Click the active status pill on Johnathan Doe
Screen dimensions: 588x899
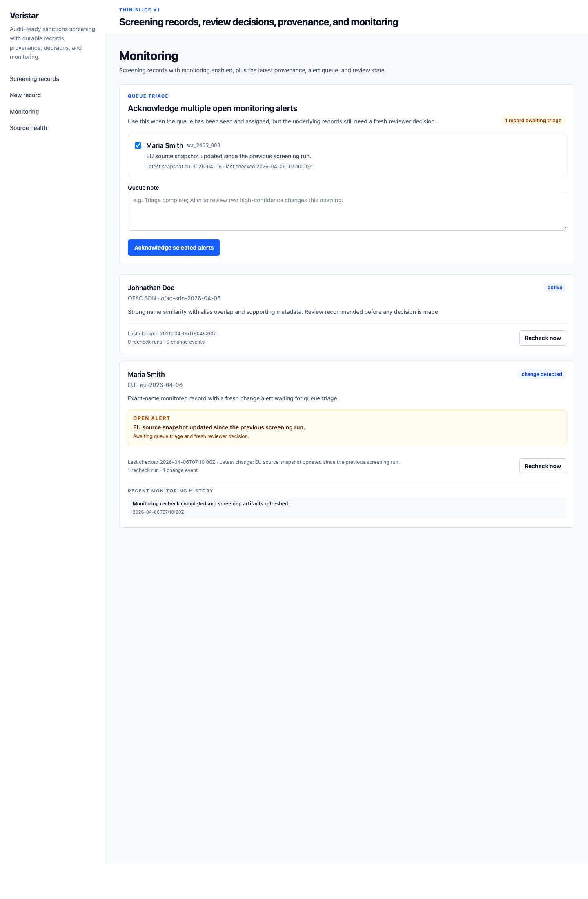pyautogui.click(x=555, y=288)
